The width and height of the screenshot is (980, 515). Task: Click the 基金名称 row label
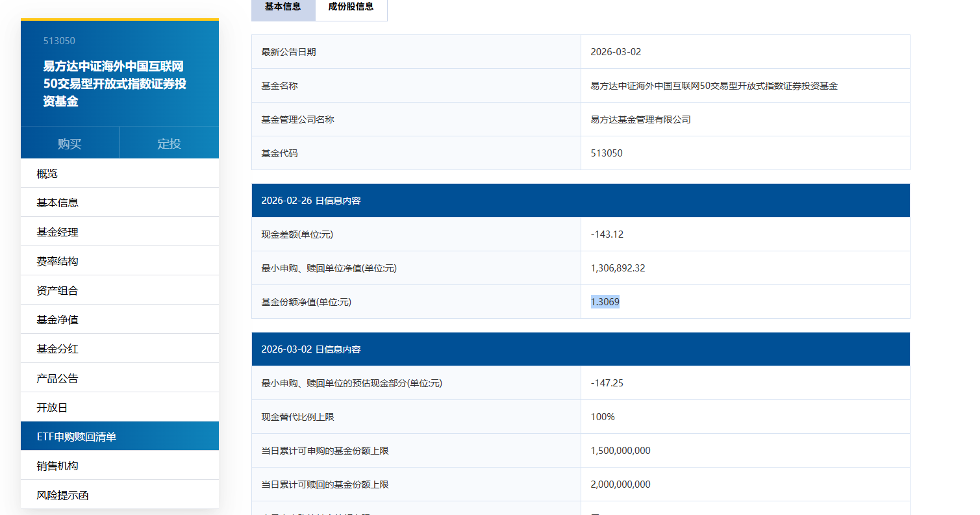[x=279, y=86]
